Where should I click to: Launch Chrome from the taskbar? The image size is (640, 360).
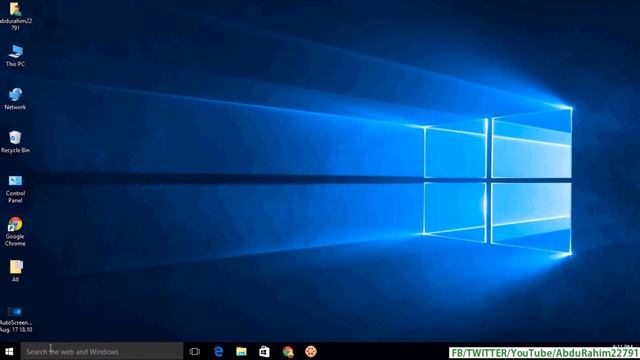click(x=288, y=351)
